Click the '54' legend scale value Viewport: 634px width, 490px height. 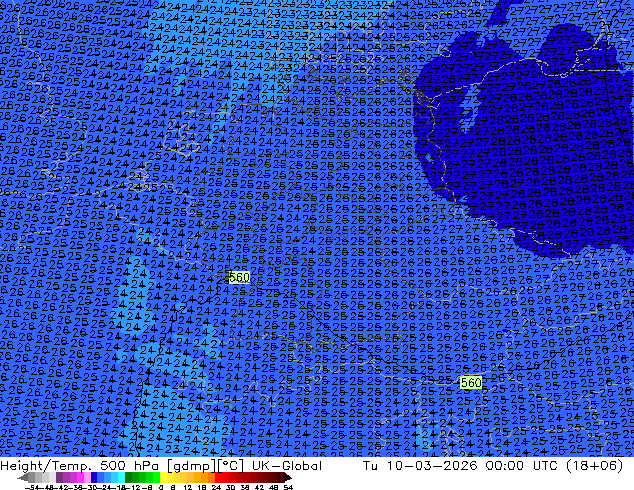pos(287,487)
